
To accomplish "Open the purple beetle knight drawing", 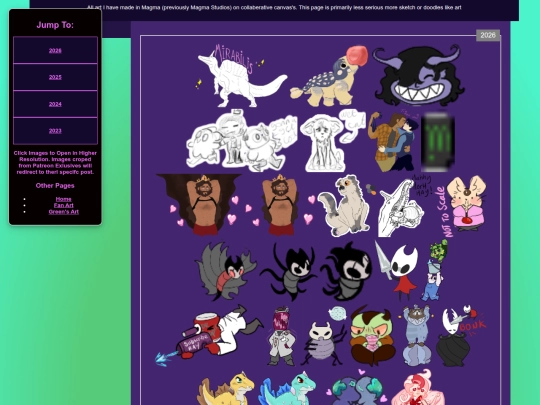I will click(324, 336).
